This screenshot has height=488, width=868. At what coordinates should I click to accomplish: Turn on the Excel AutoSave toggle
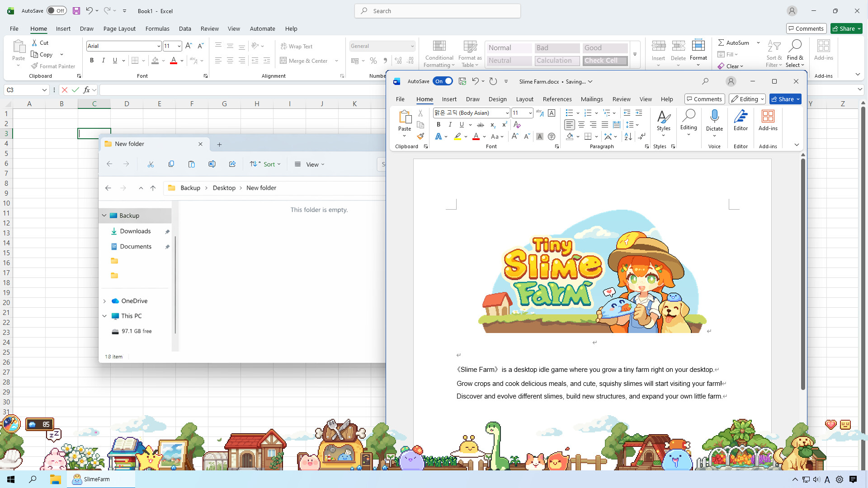pos(57,11)
